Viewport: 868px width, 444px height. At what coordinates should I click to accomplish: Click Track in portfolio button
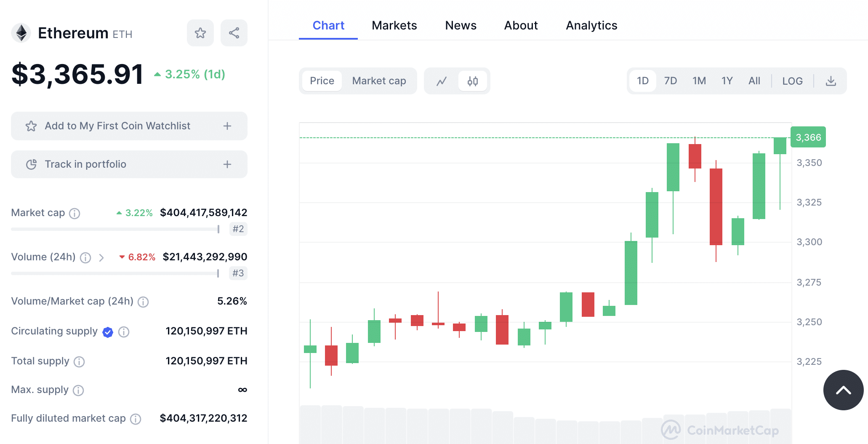(x=129, y=164)
